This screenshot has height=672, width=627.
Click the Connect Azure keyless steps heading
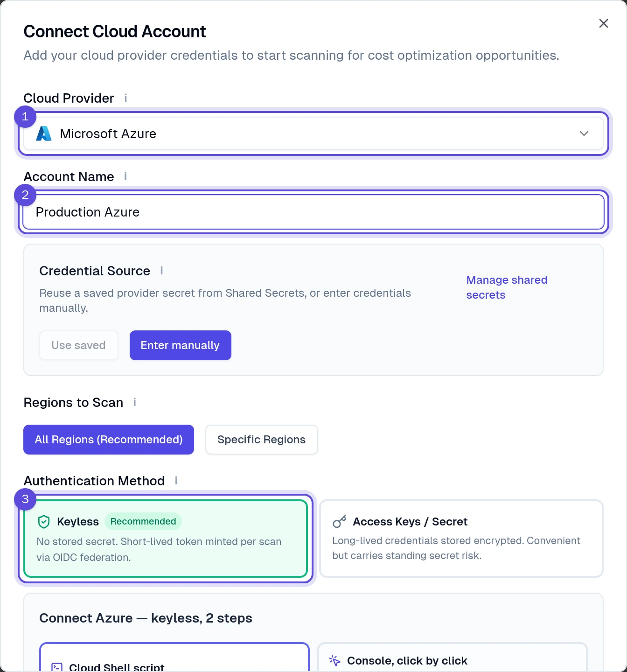(x=146, y=618)
